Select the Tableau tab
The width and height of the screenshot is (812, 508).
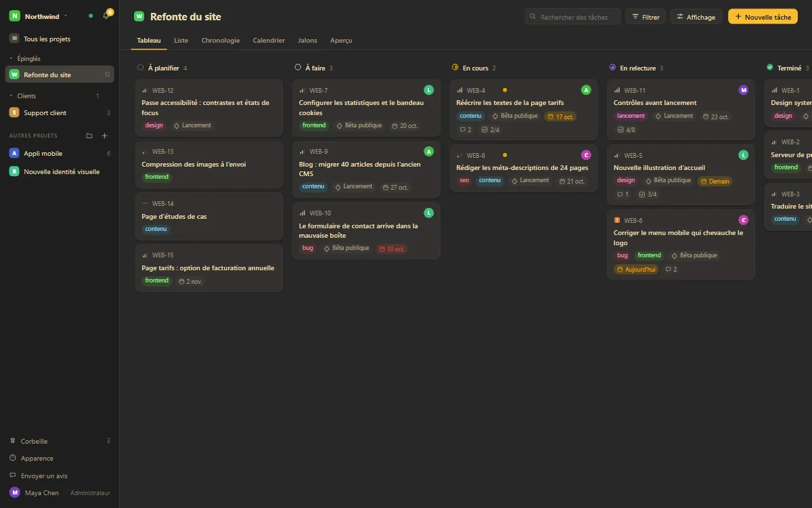[149, 41]
